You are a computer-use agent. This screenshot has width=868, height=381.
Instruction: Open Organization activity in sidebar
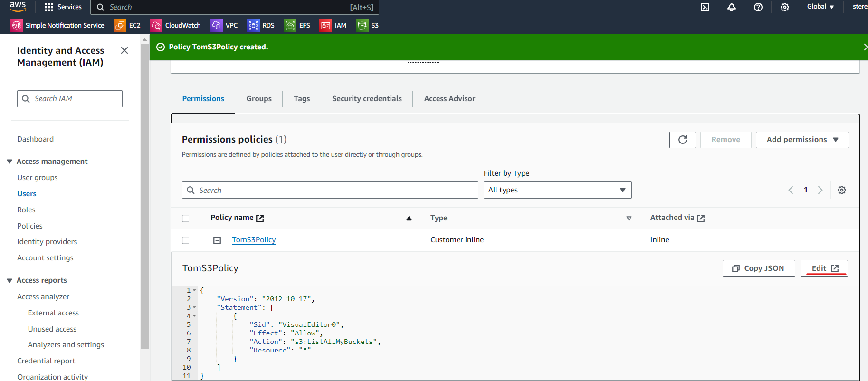point(52,377)
